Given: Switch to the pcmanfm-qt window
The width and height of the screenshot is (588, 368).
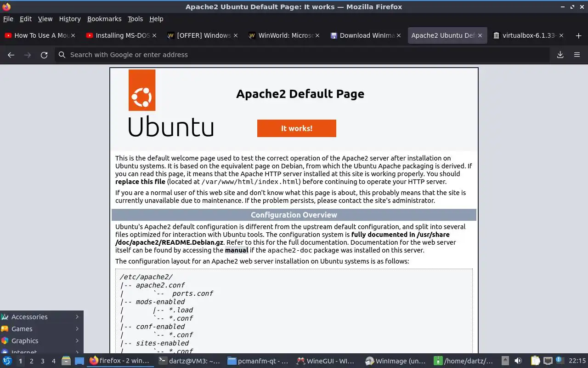Looking at the screenshot, I should click(x=258, y=361).
